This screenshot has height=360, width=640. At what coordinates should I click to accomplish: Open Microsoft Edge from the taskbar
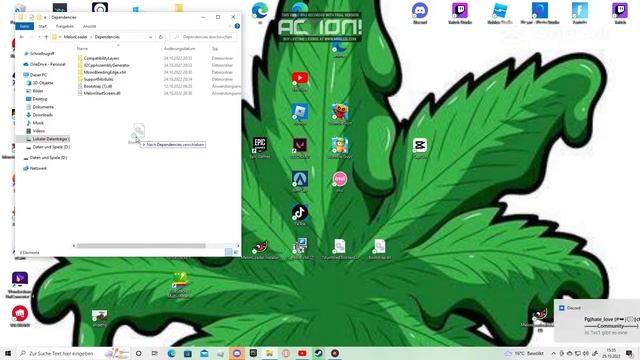[171, 353]
